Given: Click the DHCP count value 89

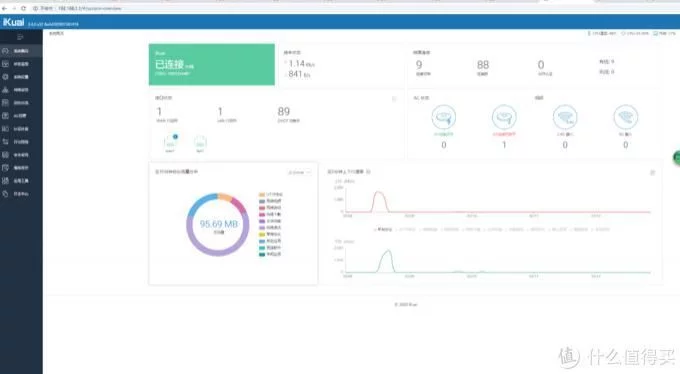Looking at the screenshot, I should tap(284, 112).
